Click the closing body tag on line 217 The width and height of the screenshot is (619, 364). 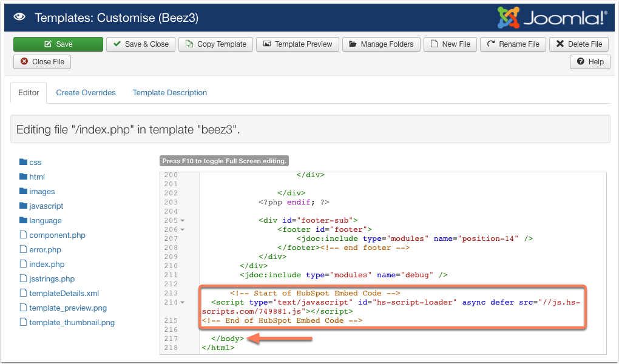click(228, 339)
